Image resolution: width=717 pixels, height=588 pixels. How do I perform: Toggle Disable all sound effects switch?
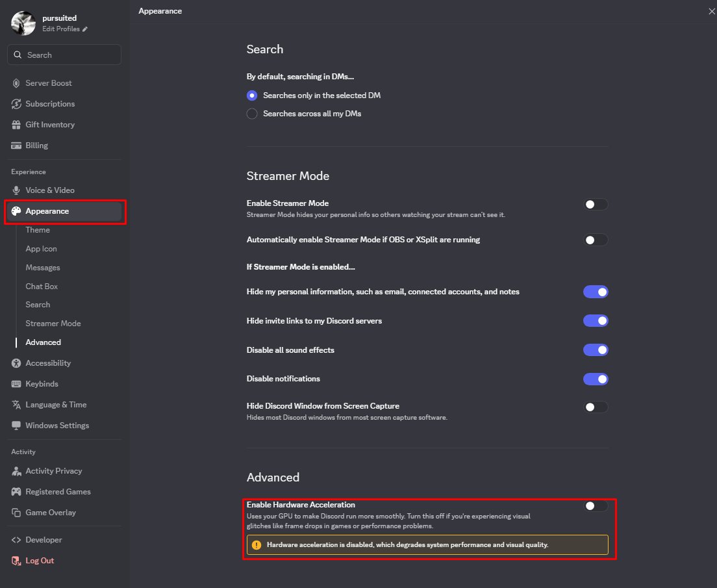596,350
